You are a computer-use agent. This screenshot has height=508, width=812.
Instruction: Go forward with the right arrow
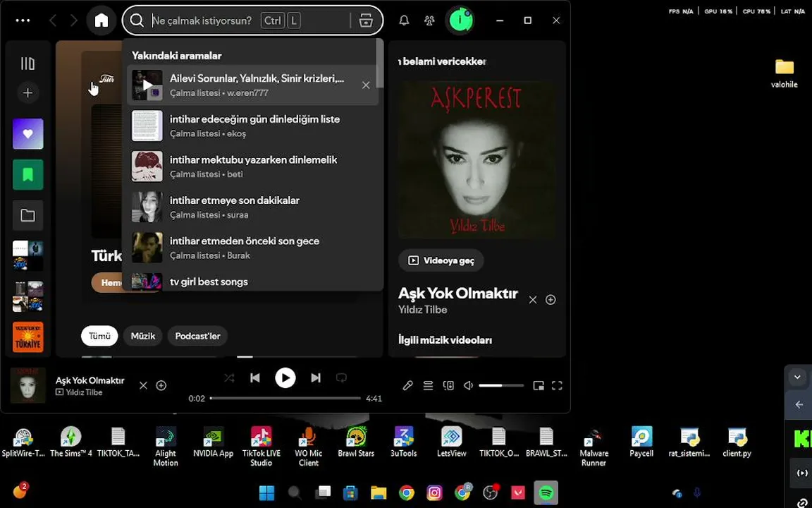[x=73, y=20]
